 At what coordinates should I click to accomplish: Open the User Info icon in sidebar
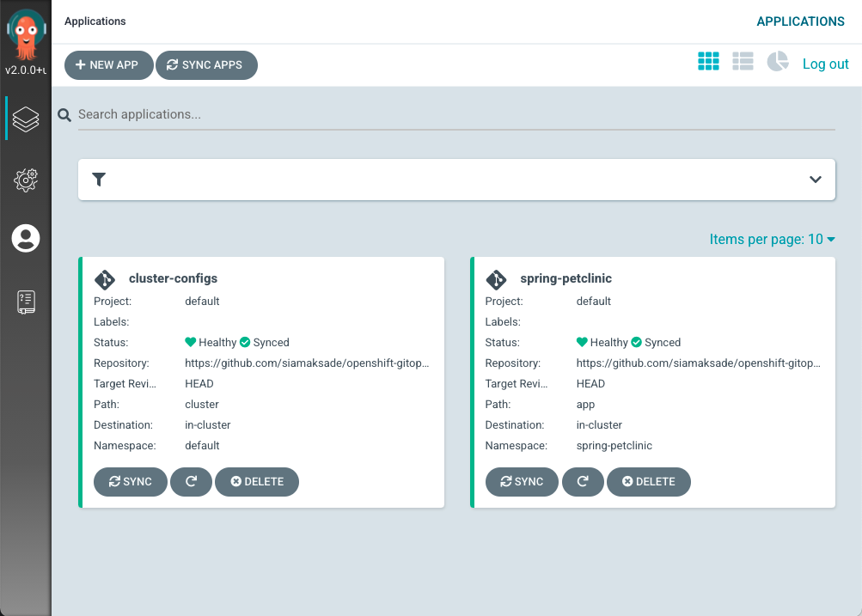tap(26, 238)
